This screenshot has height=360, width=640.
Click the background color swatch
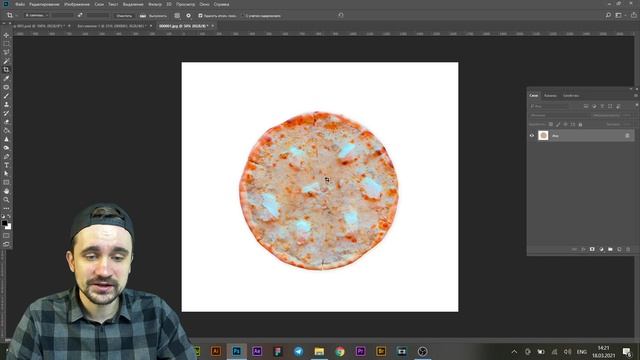(x=9, y=227)
